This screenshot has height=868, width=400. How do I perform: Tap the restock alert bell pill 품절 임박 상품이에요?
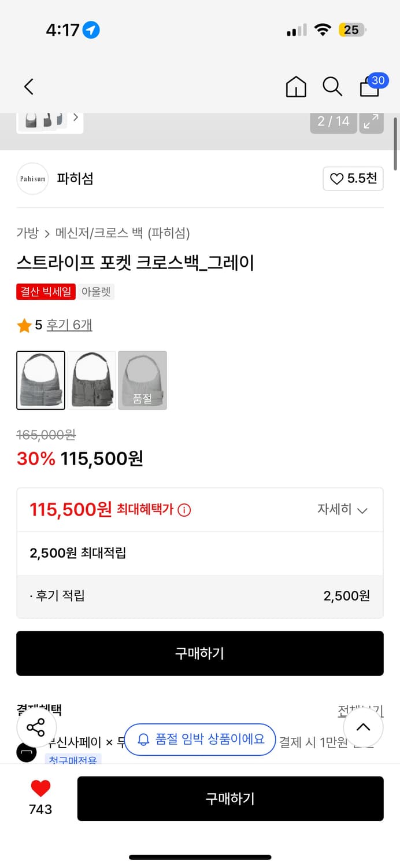199,740
